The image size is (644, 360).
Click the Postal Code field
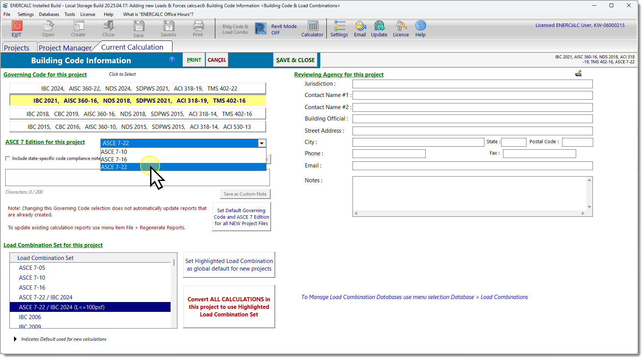click(577, 142)
